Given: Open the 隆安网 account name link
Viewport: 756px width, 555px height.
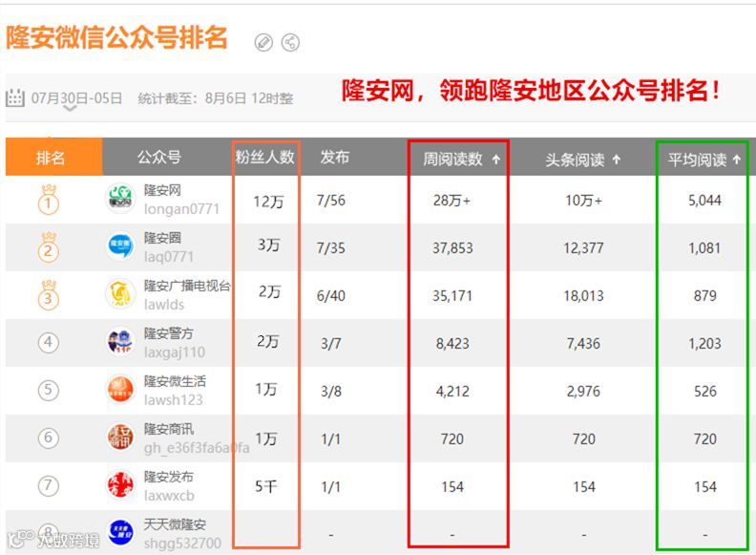Looking at the screenshot, I should 162,190.
